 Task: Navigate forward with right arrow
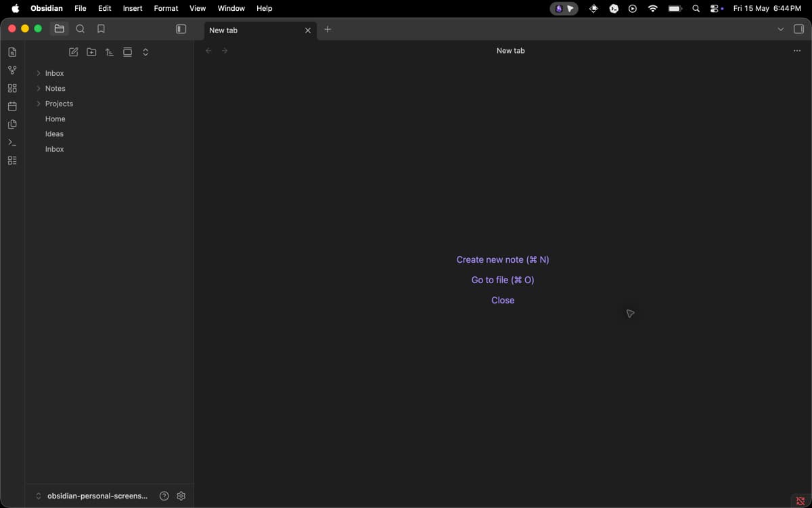point(225,51)
